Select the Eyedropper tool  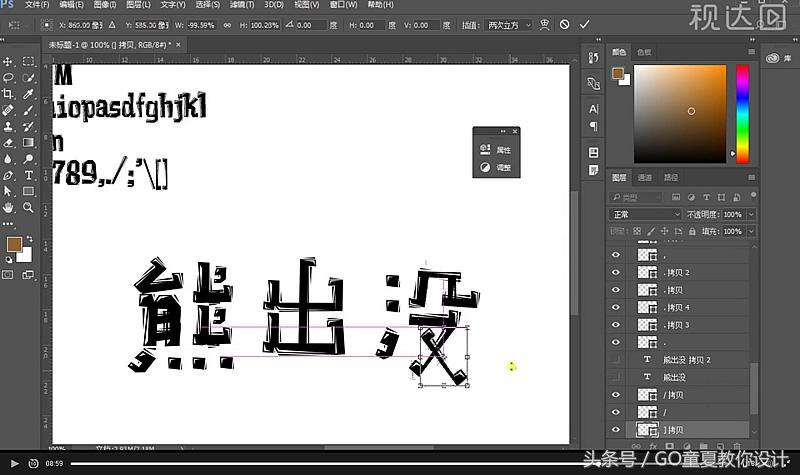pyautogui.click(x=29, y=94)
